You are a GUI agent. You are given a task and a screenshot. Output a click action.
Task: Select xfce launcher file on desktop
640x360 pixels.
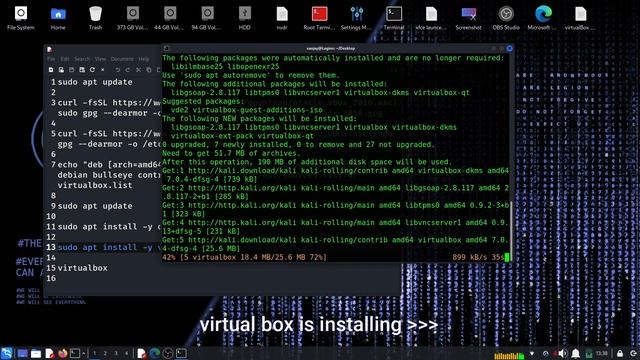[431, 18]
